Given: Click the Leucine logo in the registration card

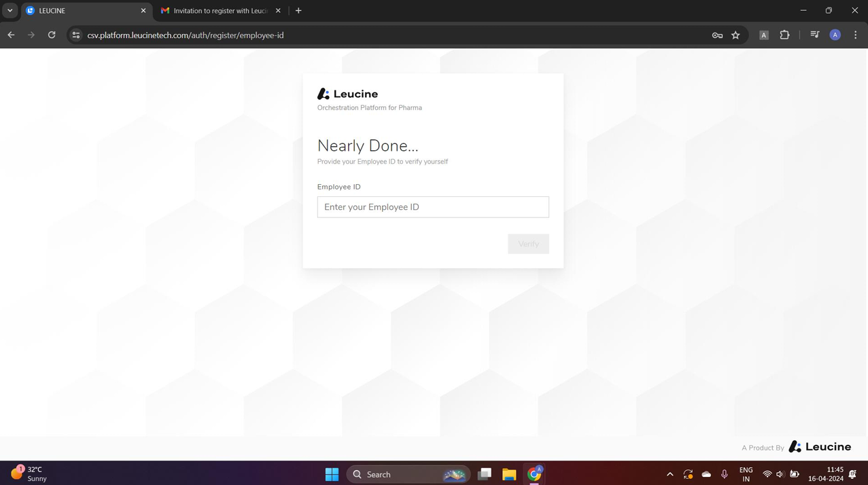Looking at the screenshot, I should (x=347, y=94).
